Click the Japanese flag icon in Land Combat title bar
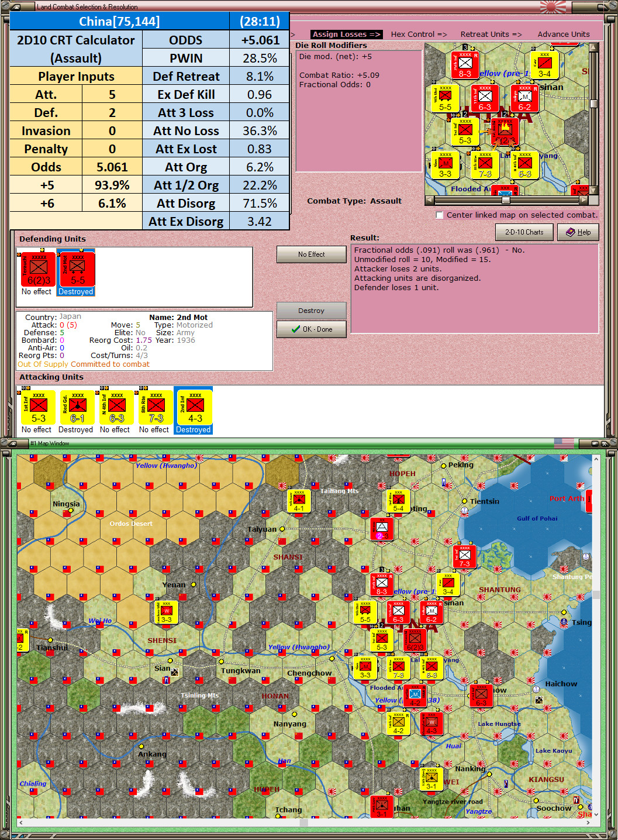618x840 pixels. click(553, 6)
